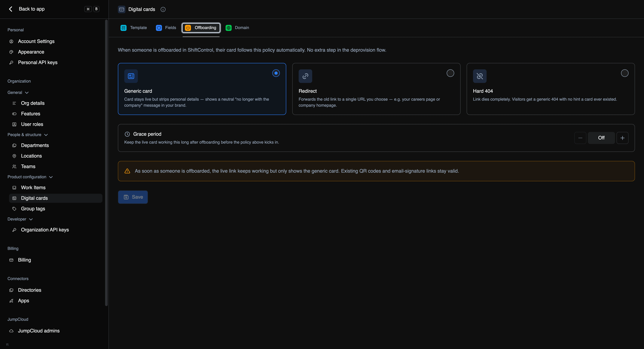Switch to the Template tab
This screenshot has height=349, width=644.
point(134,28)
